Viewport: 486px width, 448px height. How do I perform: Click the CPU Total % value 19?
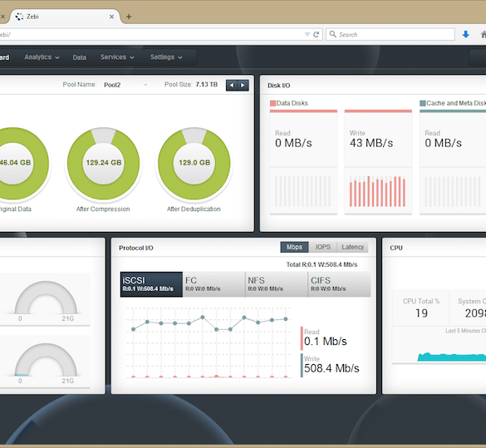tap(421, 313)
